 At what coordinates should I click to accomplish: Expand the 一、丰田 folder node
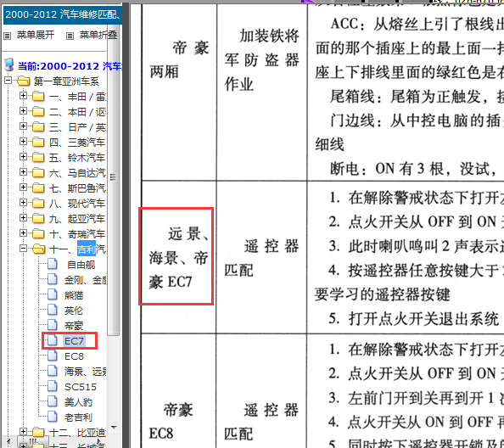(23, 95)
